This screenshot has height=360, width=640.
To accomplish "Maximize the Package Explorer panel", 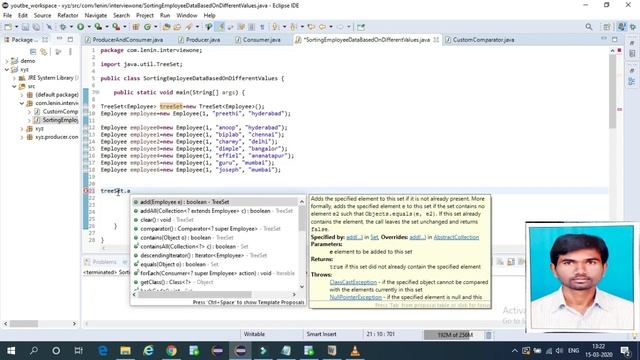I will point(71,40).
